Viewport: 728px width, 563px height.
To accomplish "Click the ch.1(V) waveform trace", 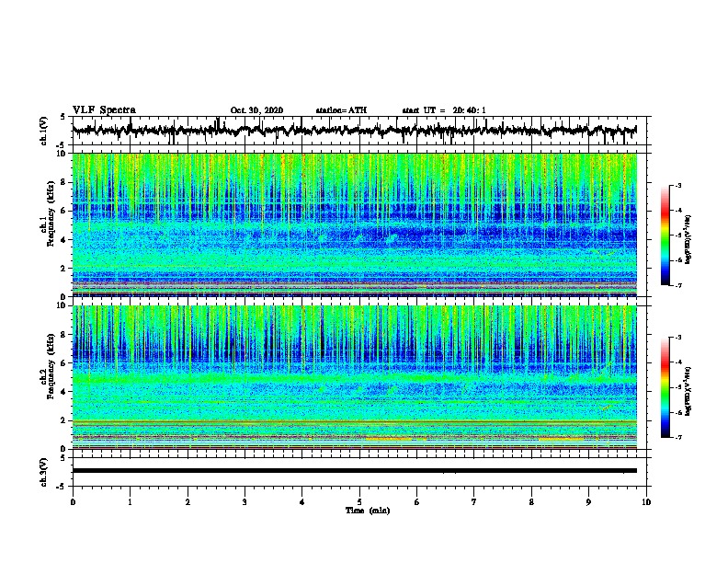I will [x=354, y=131].
